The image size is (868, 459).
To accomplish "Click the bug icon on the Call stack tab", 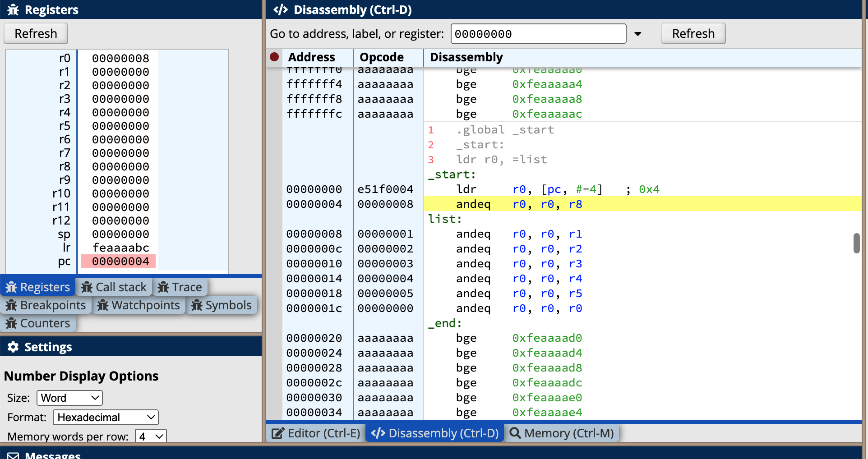I will tap(87, 287).
